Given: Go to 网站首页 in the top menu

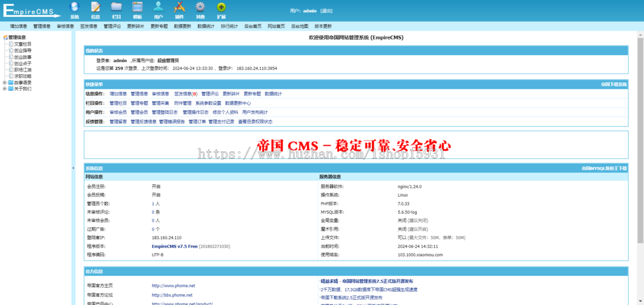Looking at the screenshot, I should coord(276,26).
